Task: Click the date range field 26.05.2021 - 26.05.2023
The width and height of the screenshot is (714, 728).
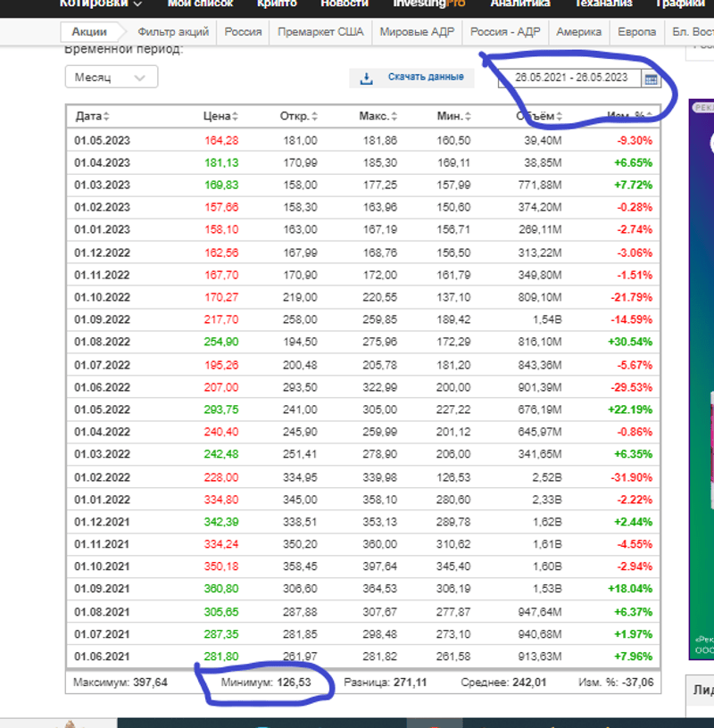Action: [571, 78]
